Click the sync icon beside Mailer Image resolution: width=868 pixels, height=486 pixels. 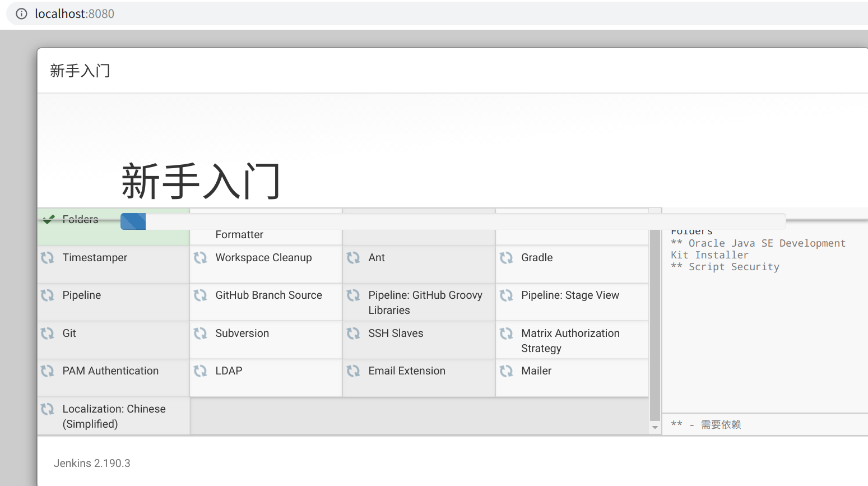[507, 371]
